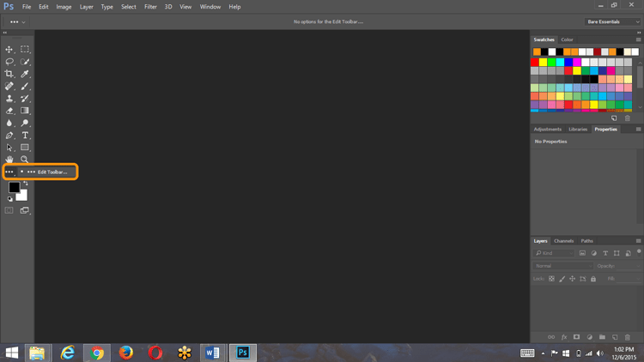
Task: Link layers using chain icon
Action: click(551, 337)
